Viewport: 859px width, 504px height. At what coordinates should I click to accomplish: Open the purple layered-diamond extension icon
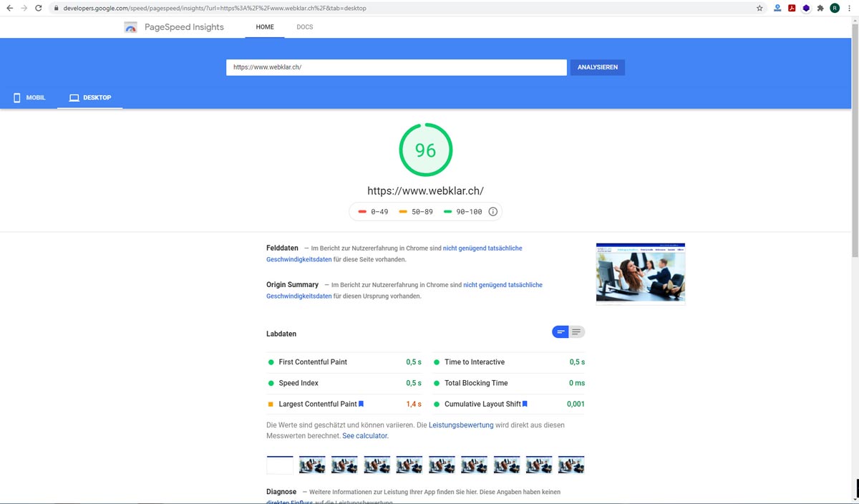[x=806, y=8]
